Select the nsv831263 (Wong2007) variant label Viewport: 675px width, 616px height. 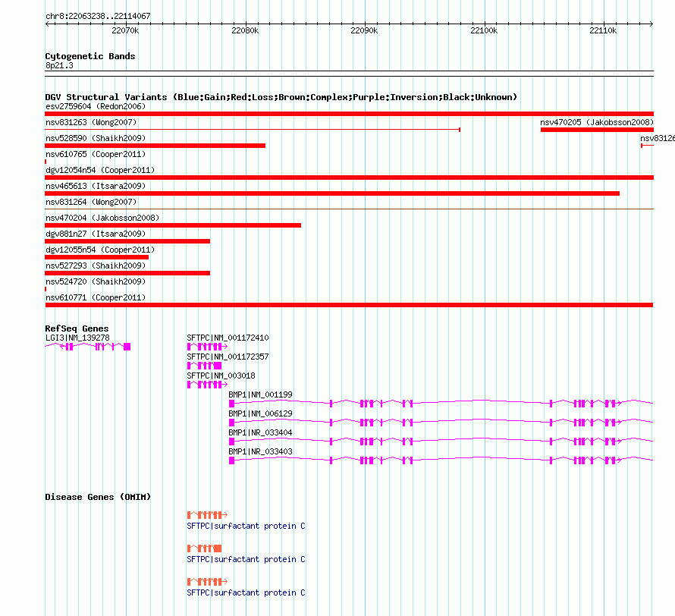pyautogui.click(x=91, y=122)
